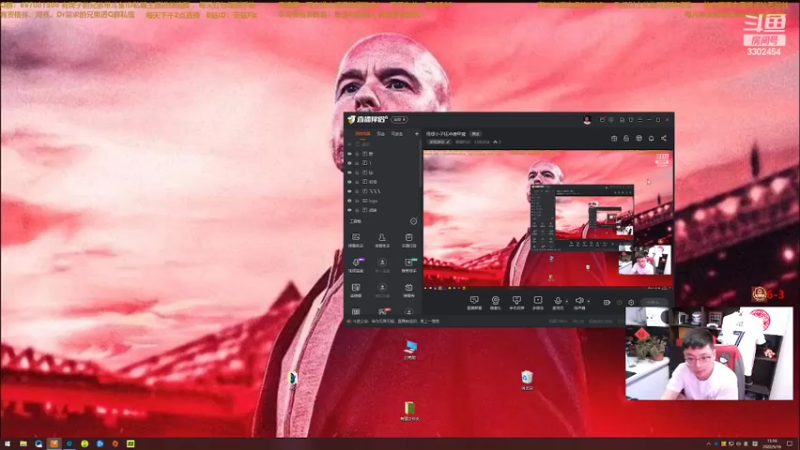Select the webcam overlay in the preview
This screenshot has width=800, height=450.
click(x=645, y=260)
